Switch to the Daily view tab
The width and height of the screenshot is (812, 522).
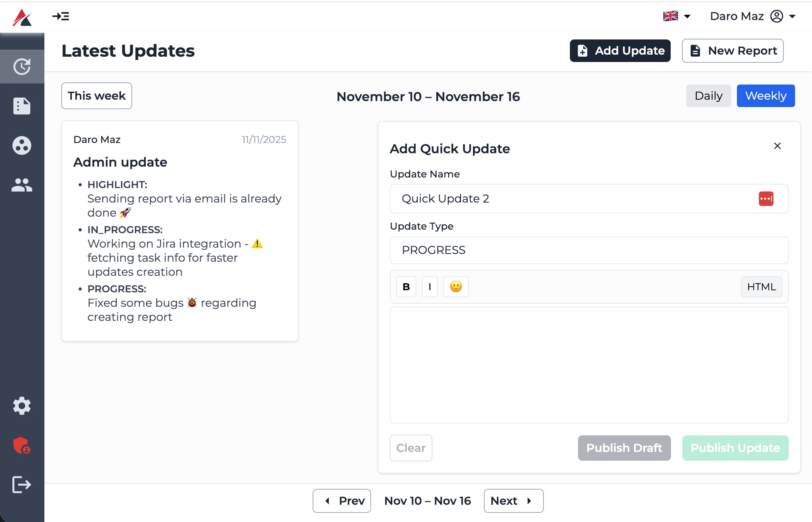tap(708, 96)
